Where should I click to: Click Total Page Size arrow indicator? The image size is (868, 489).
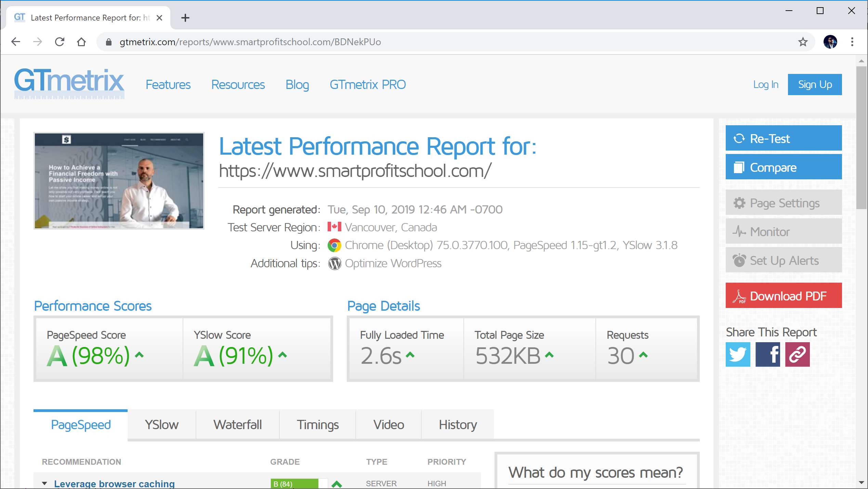point(549,355)
